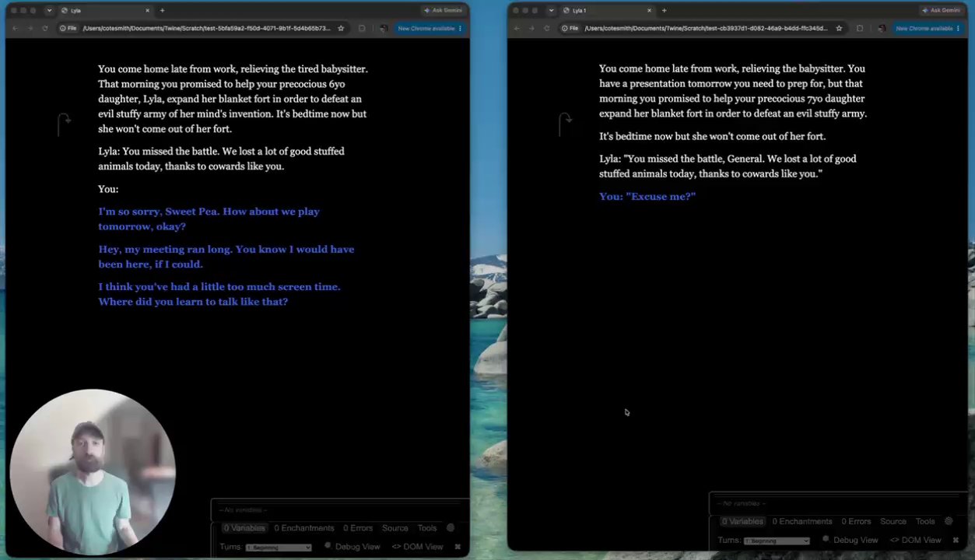Choose "Hey, my meeting ran long" reply link
The image size is (975, 560).
[226, 257]
